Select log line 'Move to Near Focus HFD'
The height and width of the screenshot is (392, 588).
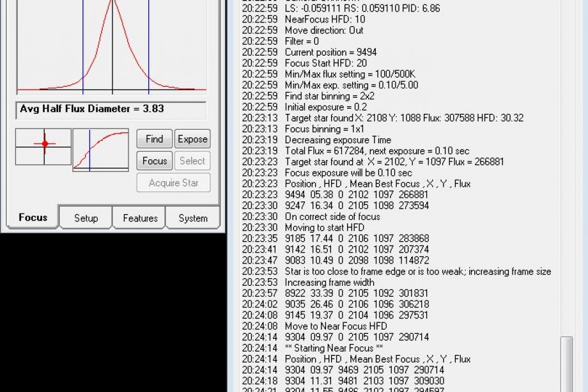pyautogui.click(x=314, y=326)
